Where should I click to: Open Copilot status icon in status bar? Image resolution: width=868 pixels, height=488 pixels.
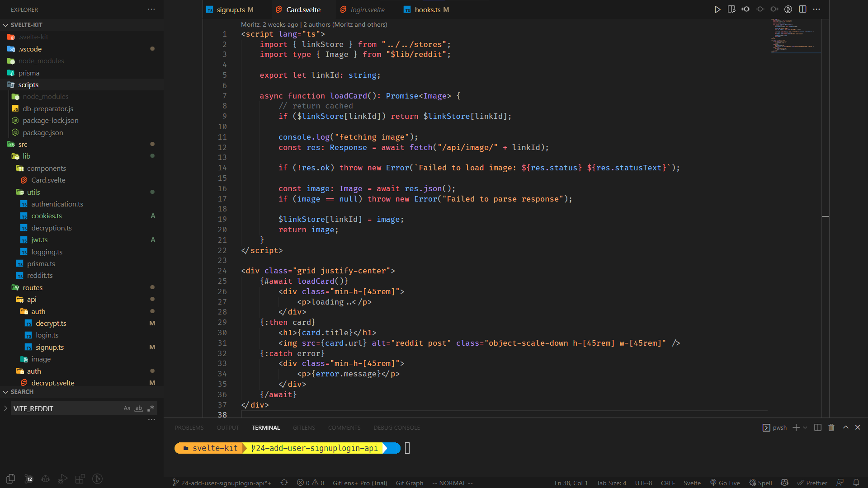tap(785, 483)
